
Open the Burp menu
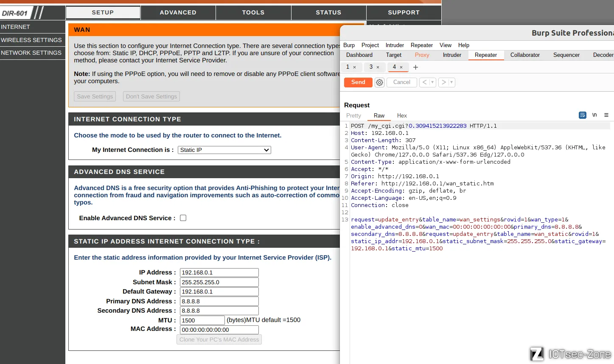click(x=349, y=45)
